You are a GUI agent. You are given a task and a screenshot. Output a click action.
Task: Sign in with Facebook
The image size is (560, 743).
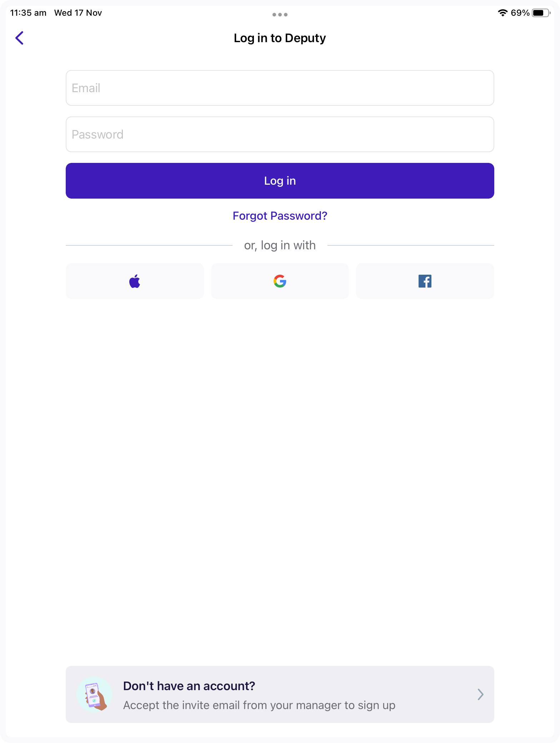[425, 281]
